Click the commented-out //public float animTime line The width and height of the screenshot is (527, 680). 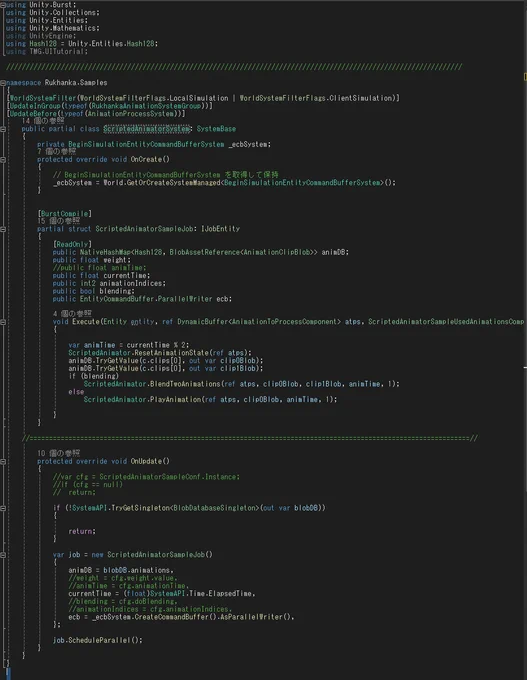coord(99,268)
